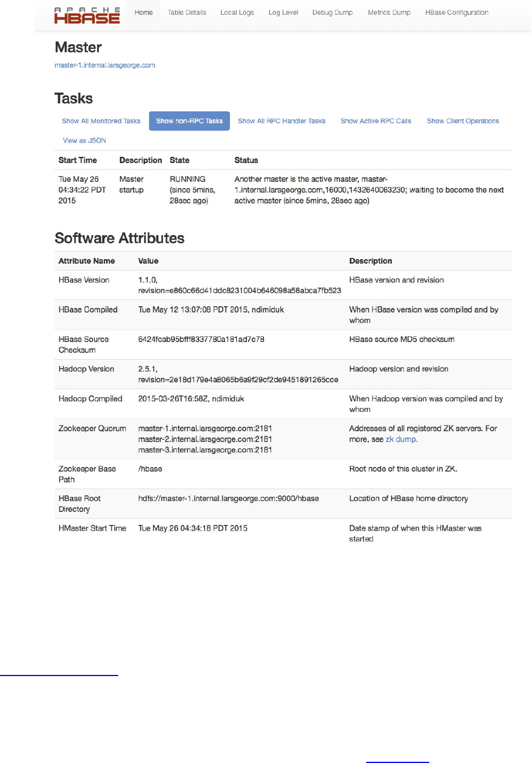
Task: Click the Attribute Name column header
Action: coord(87,261)
